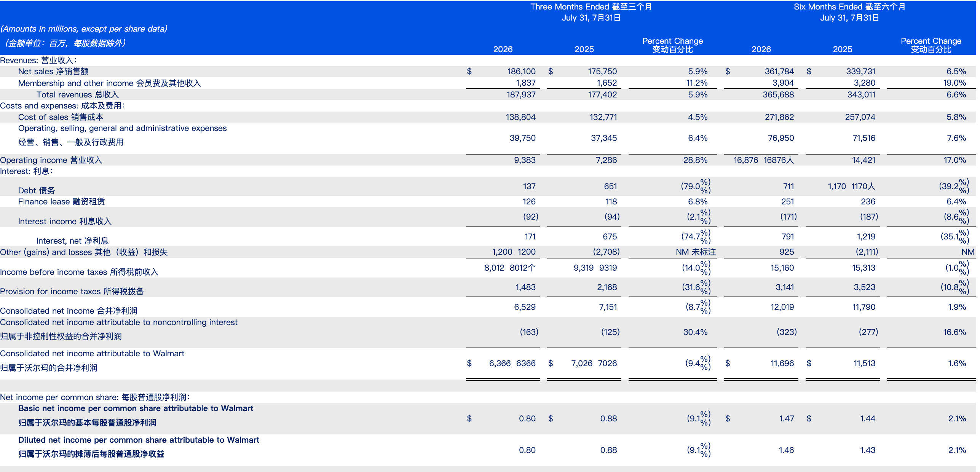The height and width of the screenshot is (472, 980).
Task: Click the Chinese note "金额单位：百万，每股数据除外"
Action: coord(65,43)
